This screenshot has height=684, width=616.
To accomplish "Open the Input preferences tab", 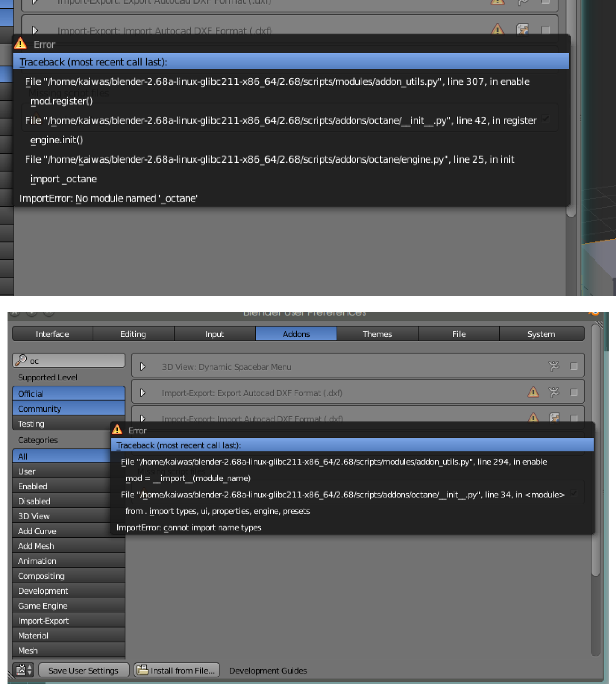I will click(x=215, y=334).
